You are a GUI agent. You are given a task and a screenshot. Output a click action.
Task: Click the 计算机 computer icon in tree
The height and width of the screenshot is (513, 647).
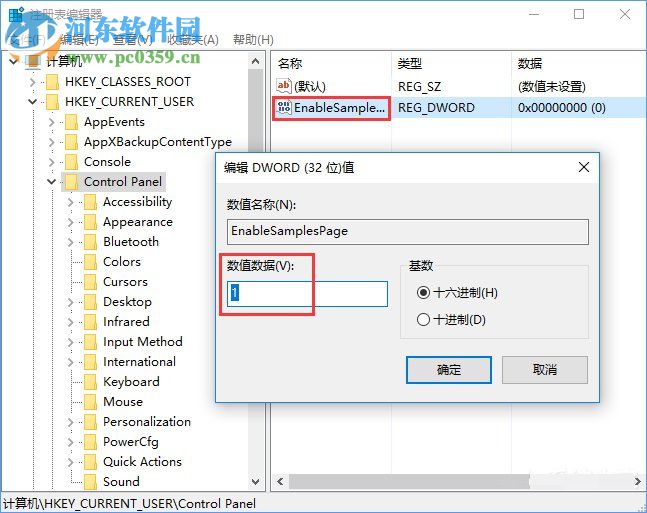click(33, 61)
